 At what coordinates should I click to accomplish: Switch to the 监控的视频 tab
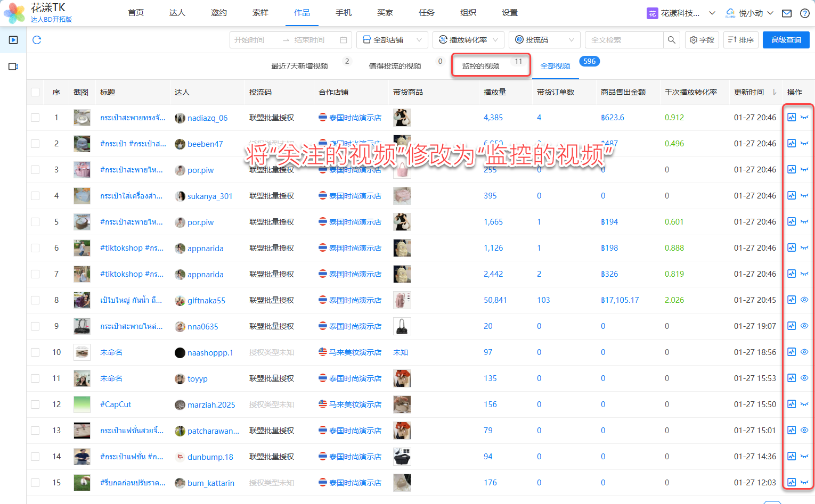(480, 66)
